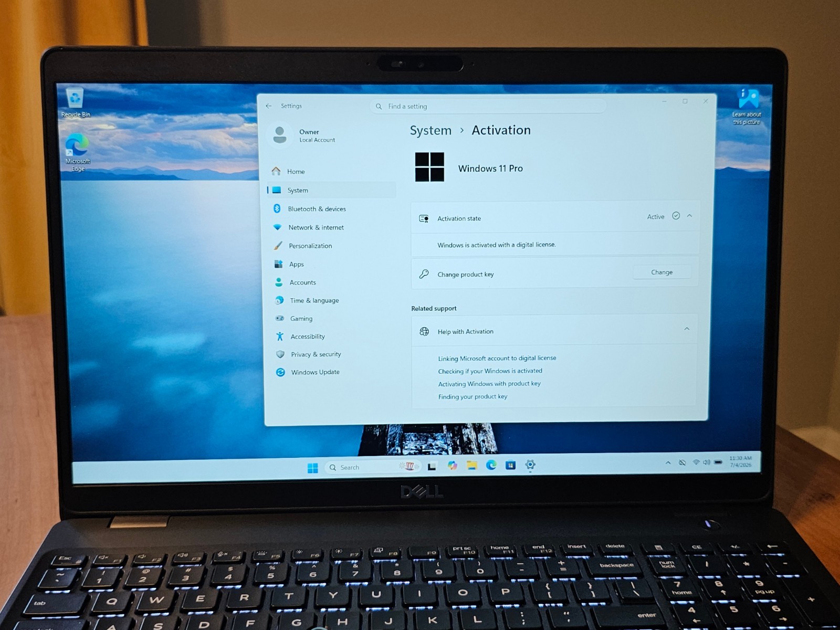This screenshot has height=630, width=840.
Task: Click the Settings gear taskbar icon
Action: [530, 465]
